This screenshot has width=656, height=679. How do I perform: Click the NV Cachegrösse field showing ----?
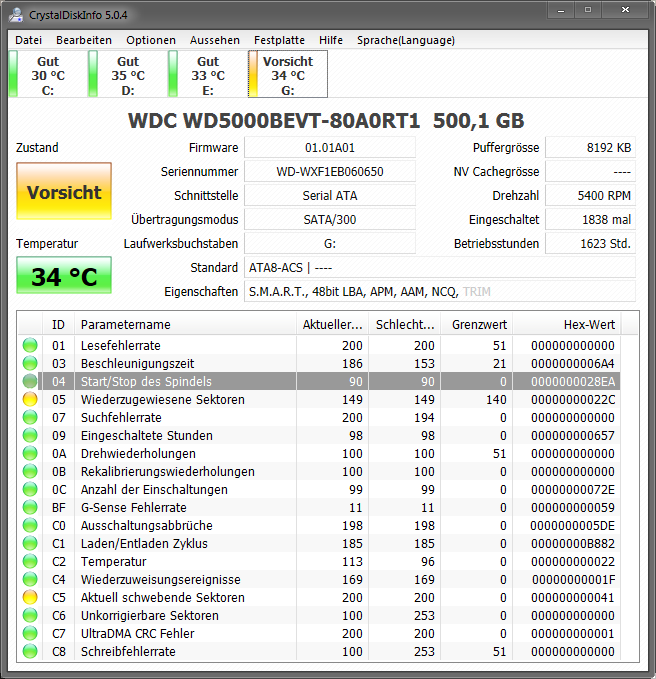591,171
